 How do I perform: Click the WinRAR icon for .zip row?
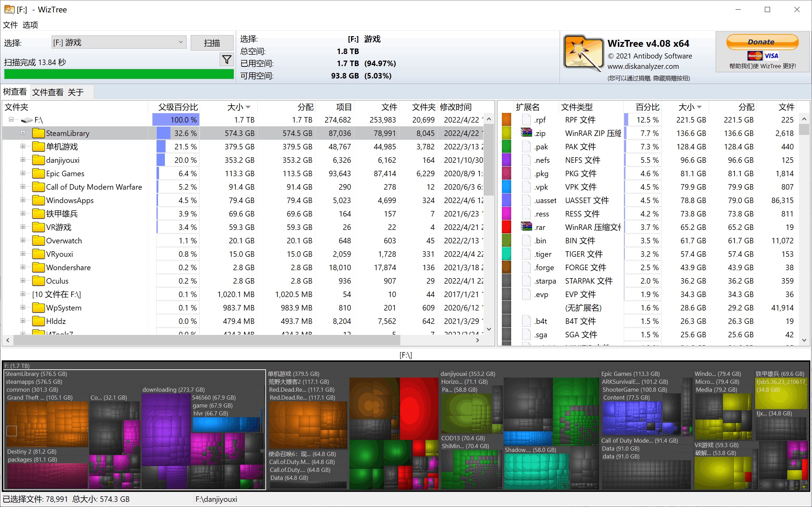point(526,133)
